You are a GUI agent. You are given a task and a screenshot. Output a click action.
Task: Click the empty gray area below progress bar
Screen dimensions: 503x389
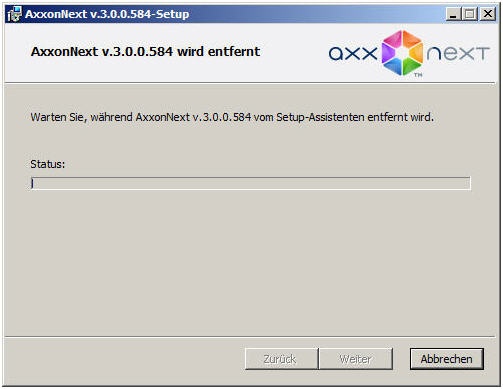click(250, 263)
